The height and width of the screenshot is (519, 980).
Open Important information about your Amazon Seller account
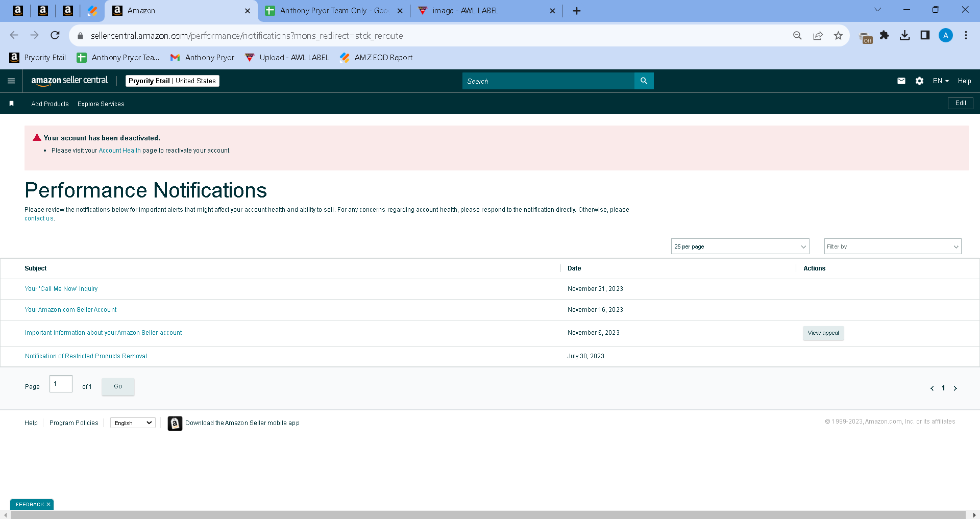pyautogui.click(x=103, y=333)
